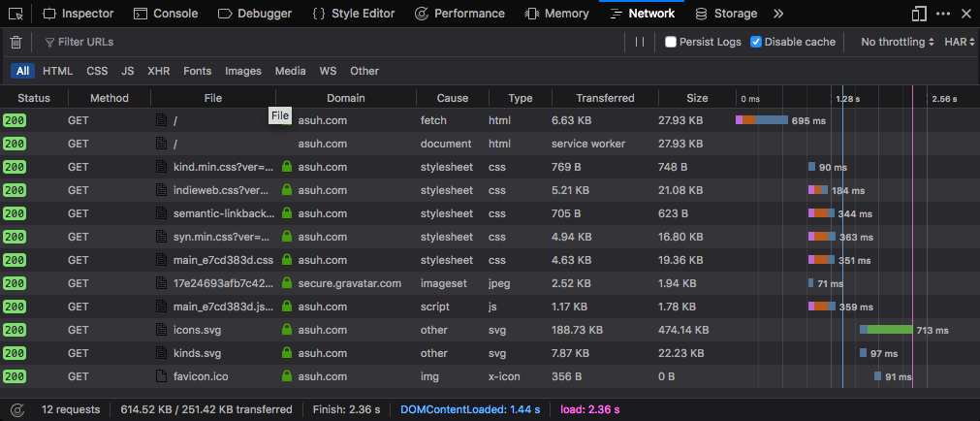Click file icon beside main_e7cd383d.css
The height and width of the screenshot is (421, 980).
coord(161,260)
